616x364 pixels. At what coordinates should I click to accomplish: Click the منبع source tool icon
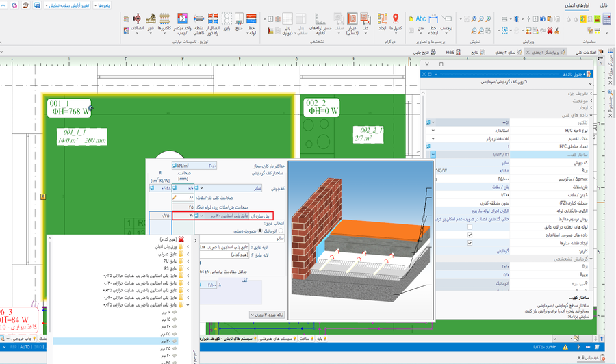click(x=239, y=19)
